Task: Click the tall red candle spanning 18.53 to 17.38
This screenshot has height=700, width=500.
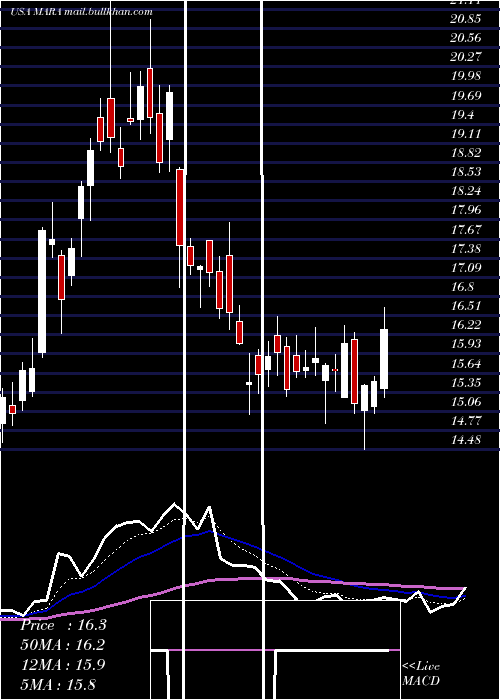Action: click(x=180, y=207)
